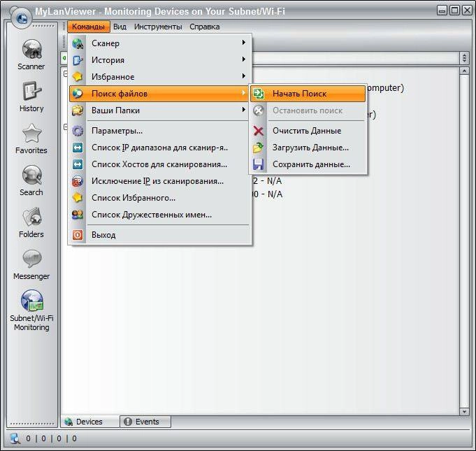Minimize the MyLanViewer window
Image resolution: width=476 pixels, height=451 pixels.
pos(442,10)
